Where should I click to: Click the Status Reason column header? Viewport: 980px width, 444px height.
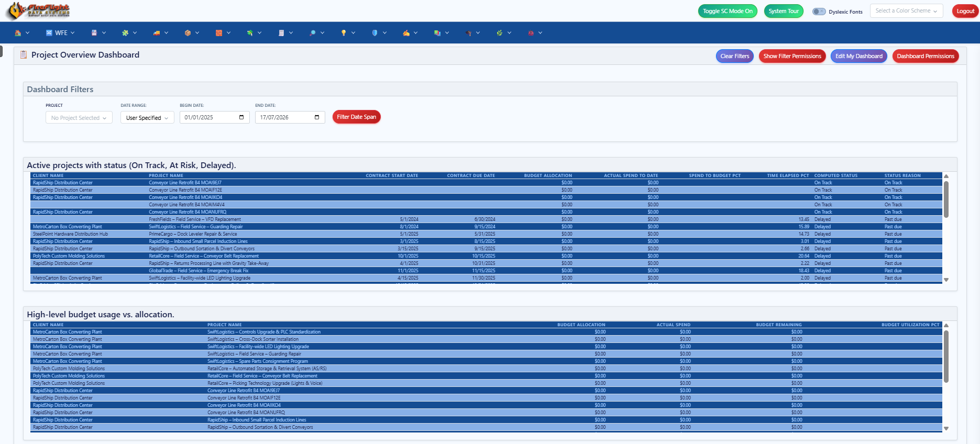pyautogui.click(x=902, y=175)
